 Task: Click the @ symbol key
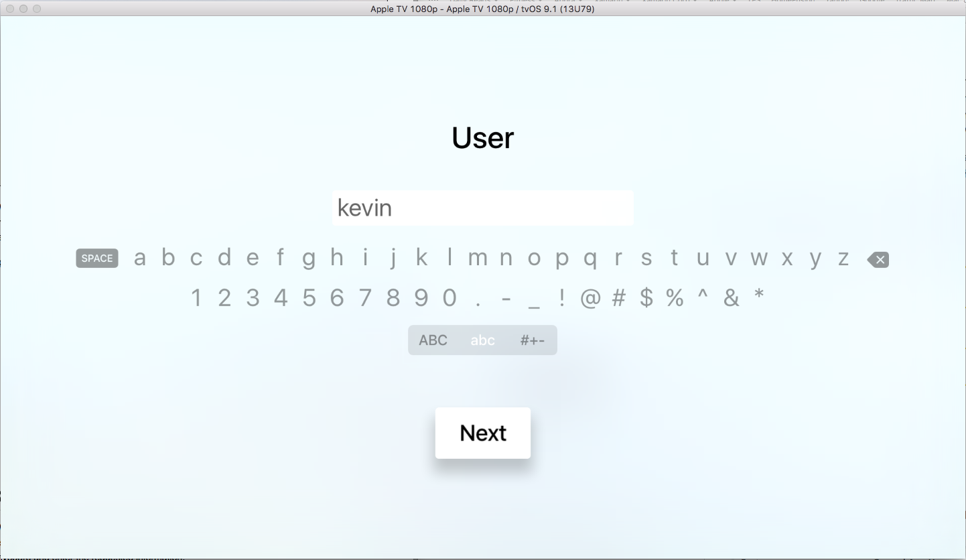coord(590,297)
